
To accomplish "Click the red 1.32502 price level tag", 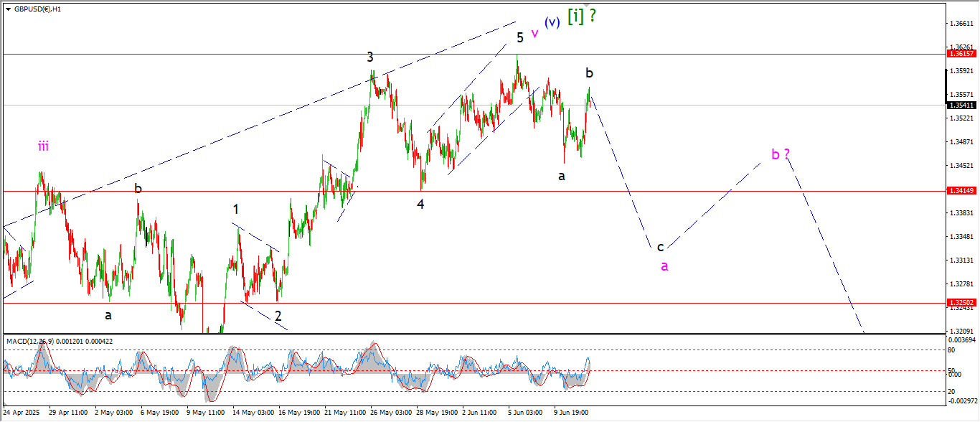I will (x=961, y=303).
